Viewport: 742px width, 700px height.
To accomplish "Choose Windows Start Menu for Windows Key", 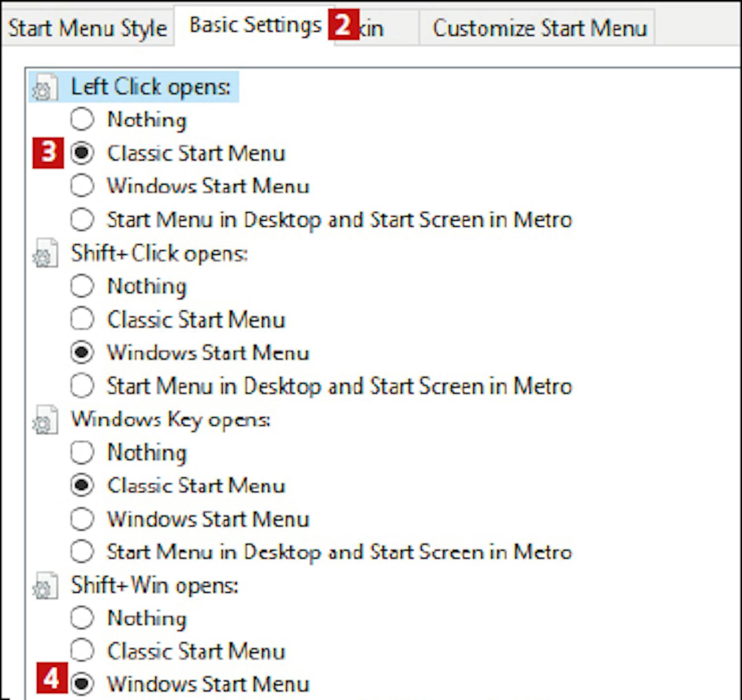I will coord(82,519).
